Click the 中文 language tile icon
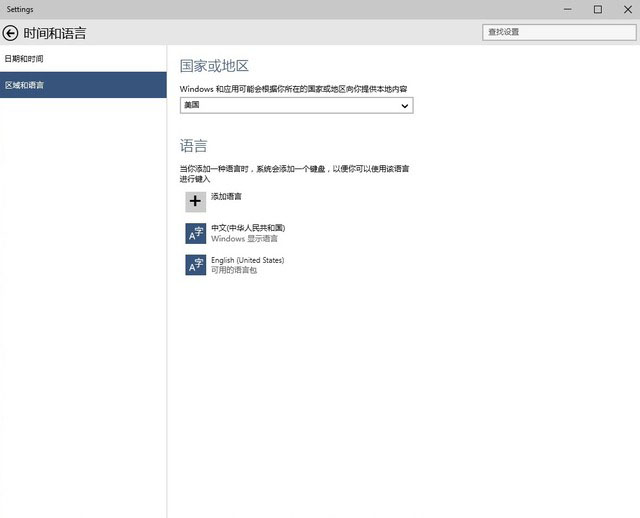This screenshot has width=640, height=518. pos(196,233)
